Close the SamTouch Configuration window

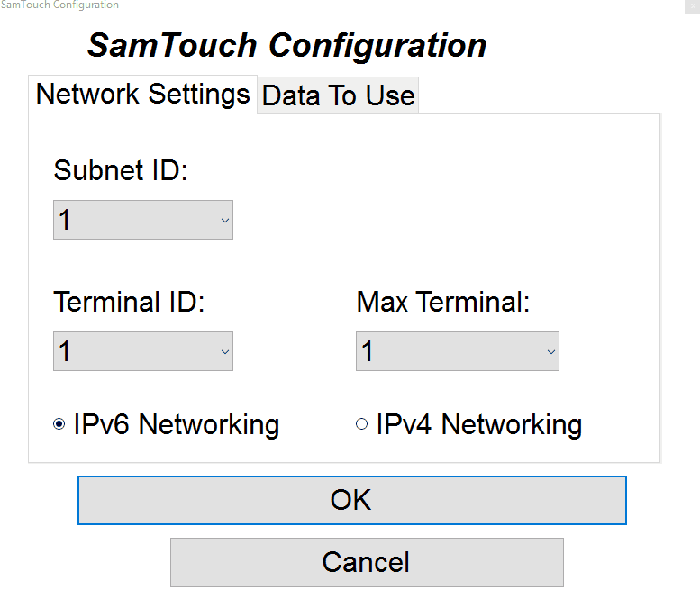(x=693, y=5)
